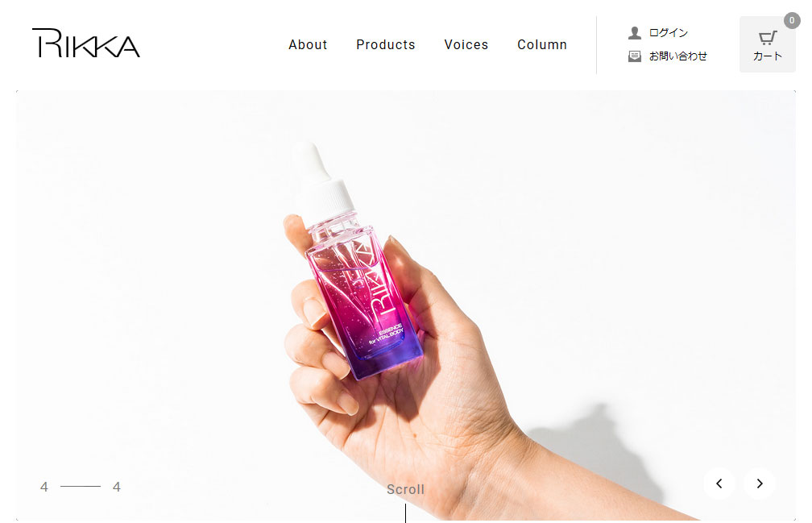The height and width of the screenshot is (523, 812).
Task: Open the カート button
Action: [768, 44]
